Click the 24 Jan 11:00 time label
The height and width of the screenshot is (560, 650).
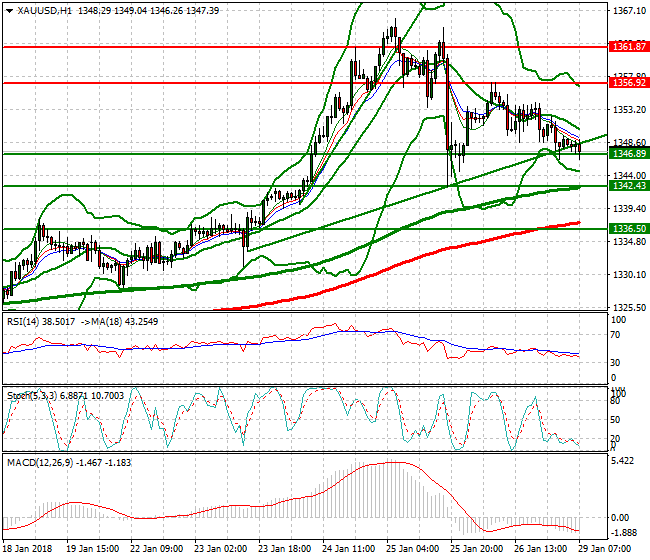pyautogui.click(x=349, y=549)
